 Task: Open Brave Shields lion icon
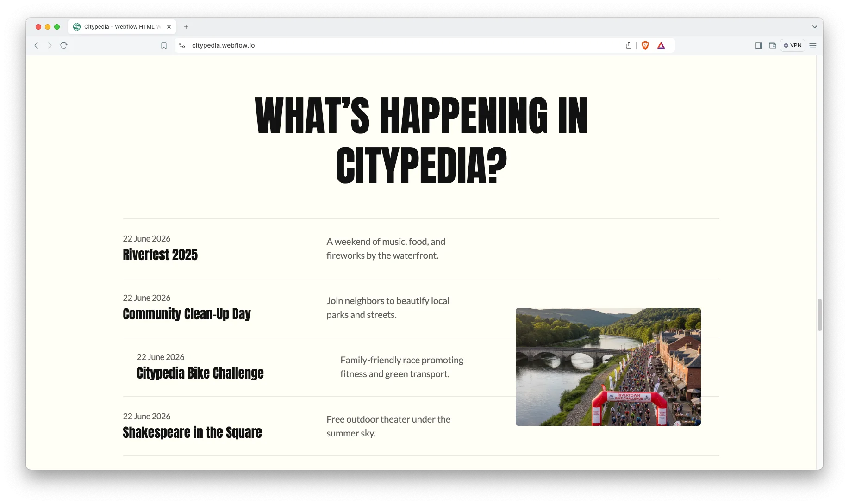point(645,45)
